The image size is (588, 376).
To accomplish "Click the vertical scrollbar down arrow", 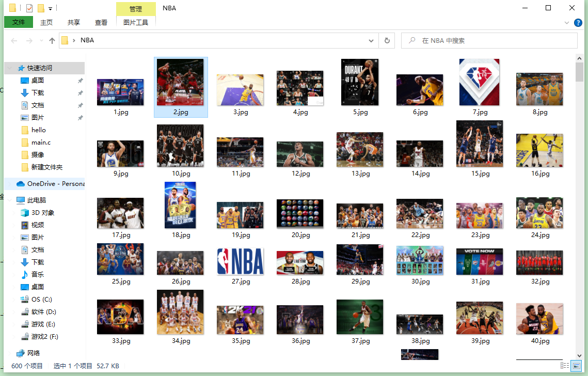I will 579,355.
